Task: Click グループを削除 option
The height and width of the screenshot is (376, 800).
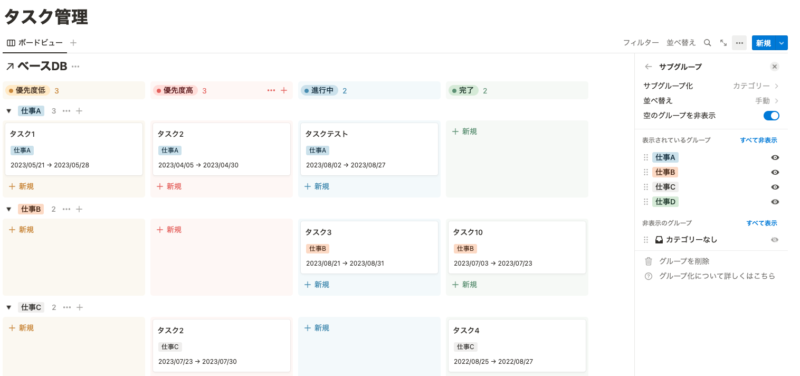Action: pyautogui.click(x=684, y=261)
